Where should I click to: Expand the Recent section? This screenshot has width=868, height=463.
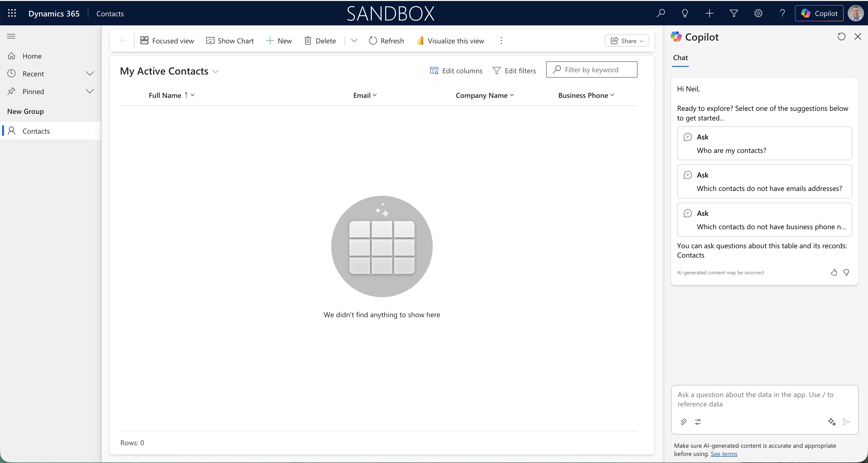[x=90, y=74]
